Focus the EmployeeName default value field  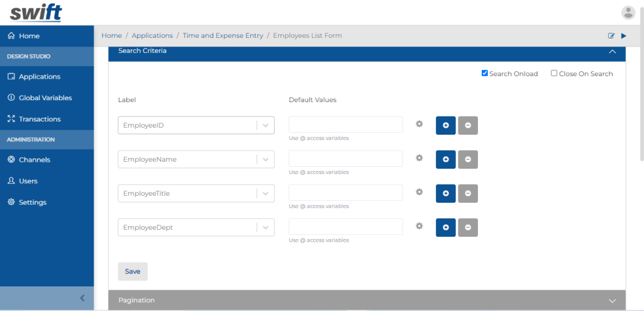(x=346, y=159)
